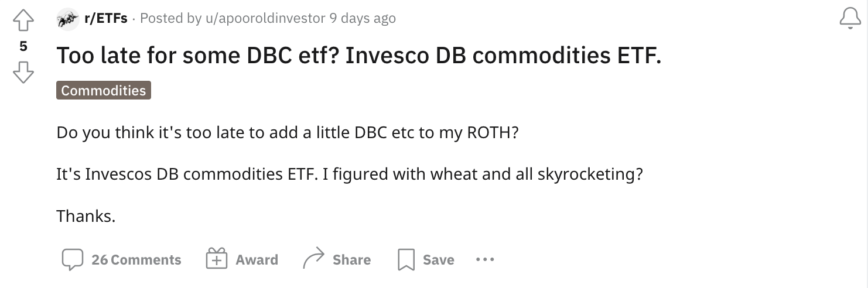868x288 pixels.
Task: Open u/apooroldinvestor's user profile
Action: [264, 19]
